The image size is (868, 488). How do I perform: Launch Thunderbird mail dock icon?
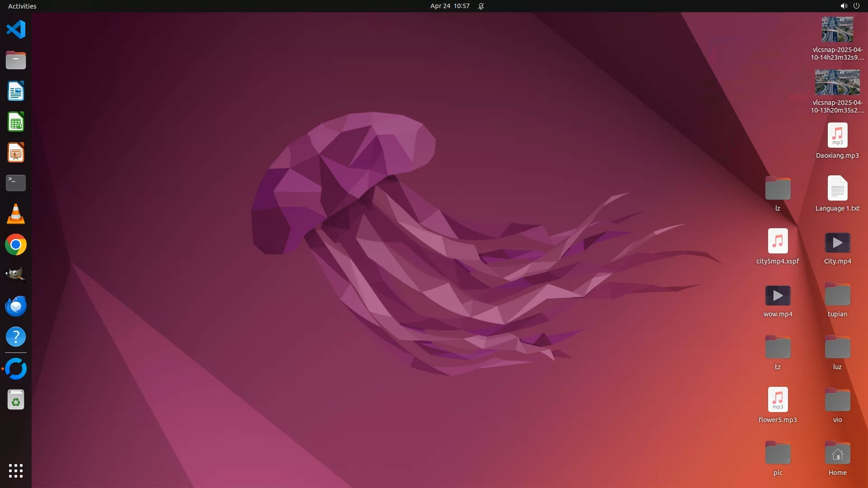(x=16, y=306)
